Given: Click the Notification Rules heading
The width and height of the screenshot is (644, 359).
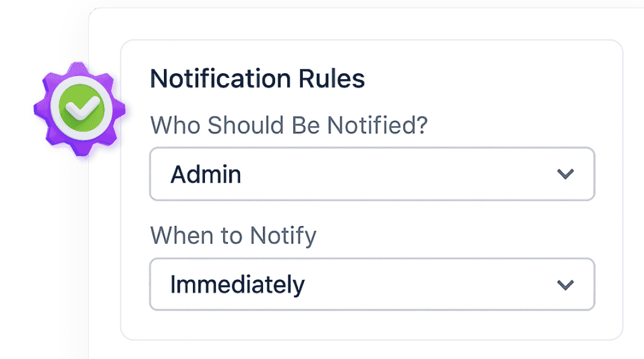Looking at the screenshot, I should point(257,79).
